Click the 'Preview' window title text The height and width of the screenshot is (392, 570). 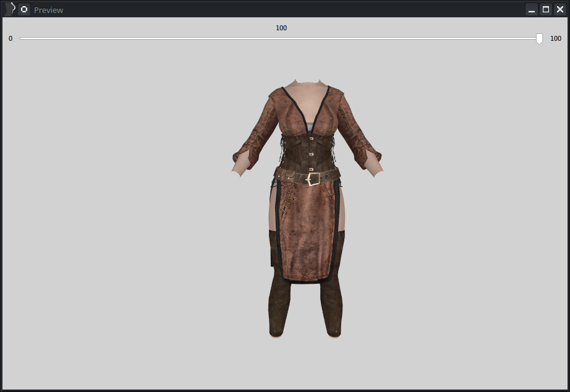[x=48, y=10]
